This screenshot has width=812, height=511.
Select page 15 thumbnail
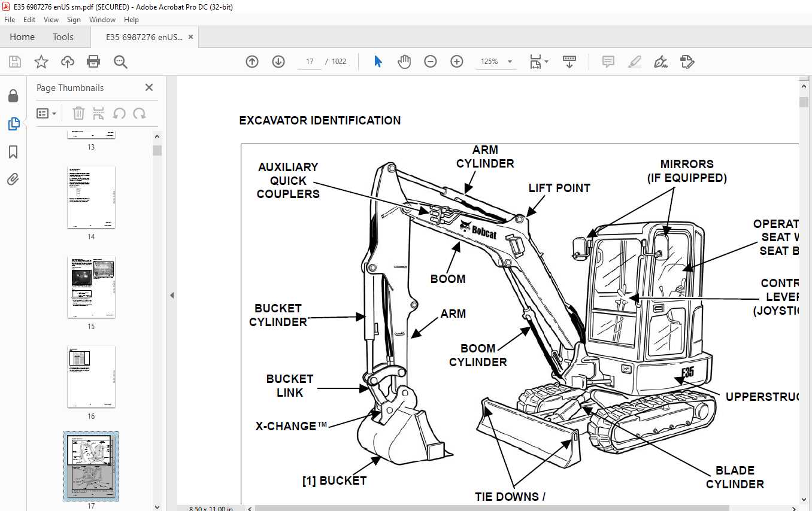(91, 287)
